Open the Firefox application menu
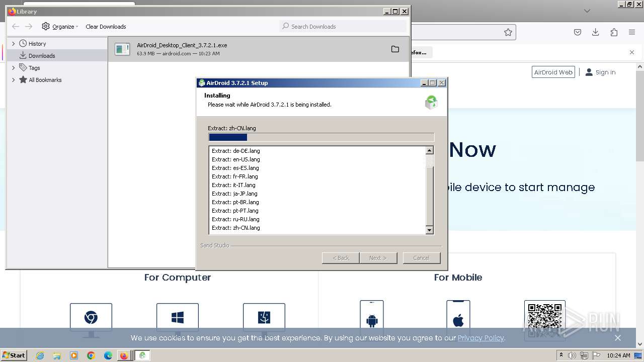This screenshot has width=644, height=362. pos(632,32)
